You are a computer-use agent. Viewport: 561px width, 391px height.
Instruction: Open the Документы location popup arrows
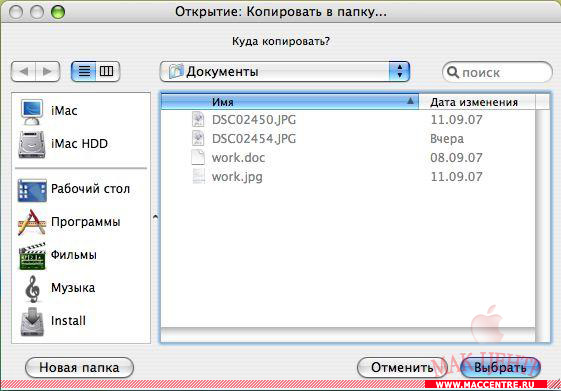pyautogui.click(x=399, y=71)
